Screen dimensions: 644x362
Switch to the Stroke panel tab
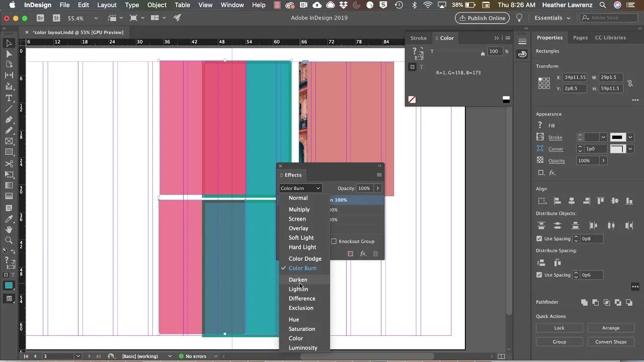(418, 38)
